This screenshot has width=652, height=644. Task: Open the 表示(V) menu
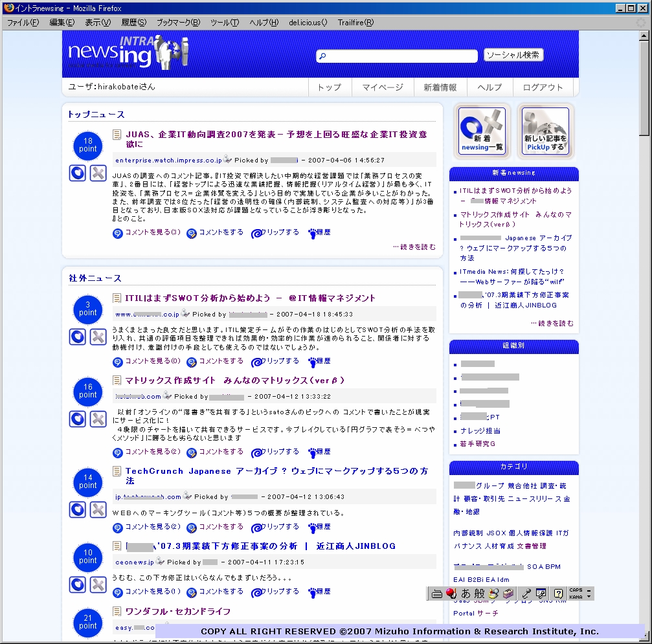98,23
